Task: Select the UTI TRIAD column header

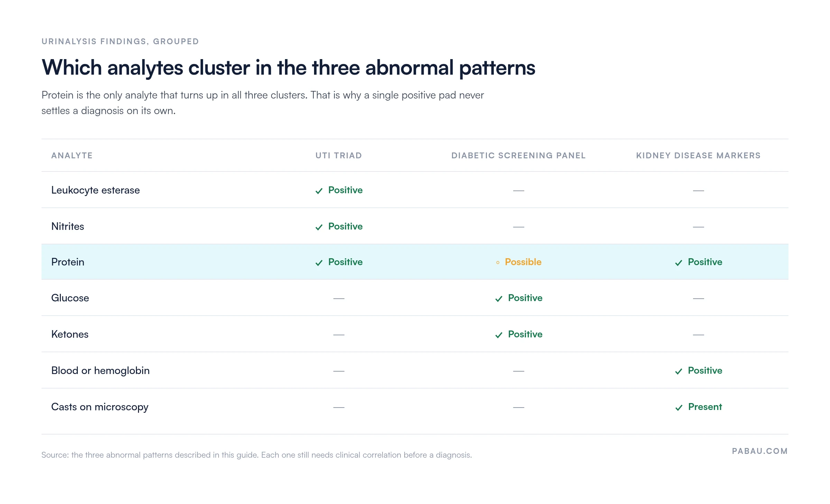Action: 339,156
